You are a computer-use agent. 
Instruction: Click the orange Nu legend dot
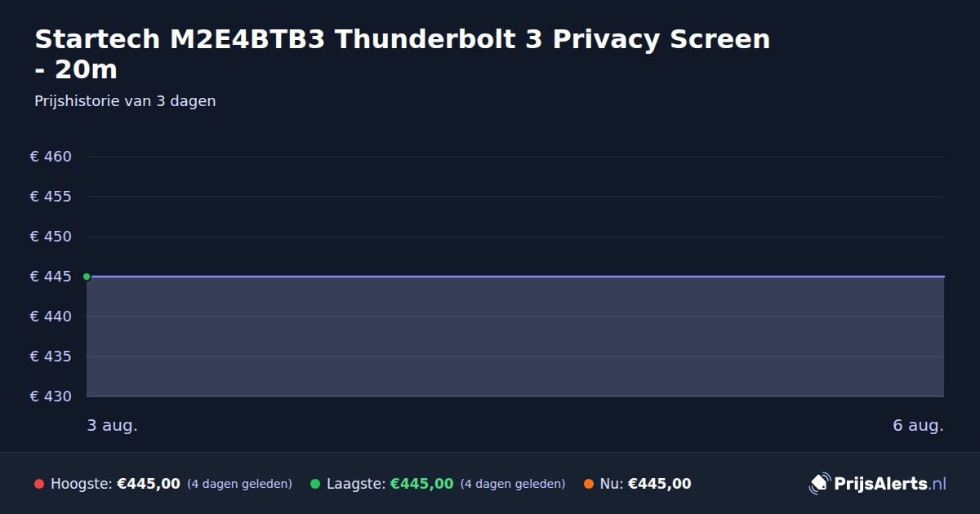589,484
